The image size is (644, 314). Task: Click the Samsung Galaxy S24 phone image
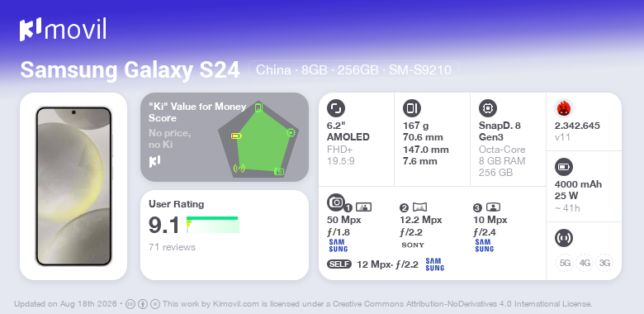pos(73,186)
